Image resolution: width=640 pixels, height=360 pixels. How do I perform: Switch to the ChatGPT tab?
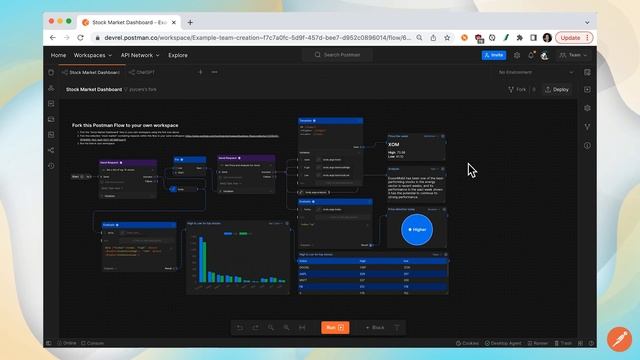point(142,72)
